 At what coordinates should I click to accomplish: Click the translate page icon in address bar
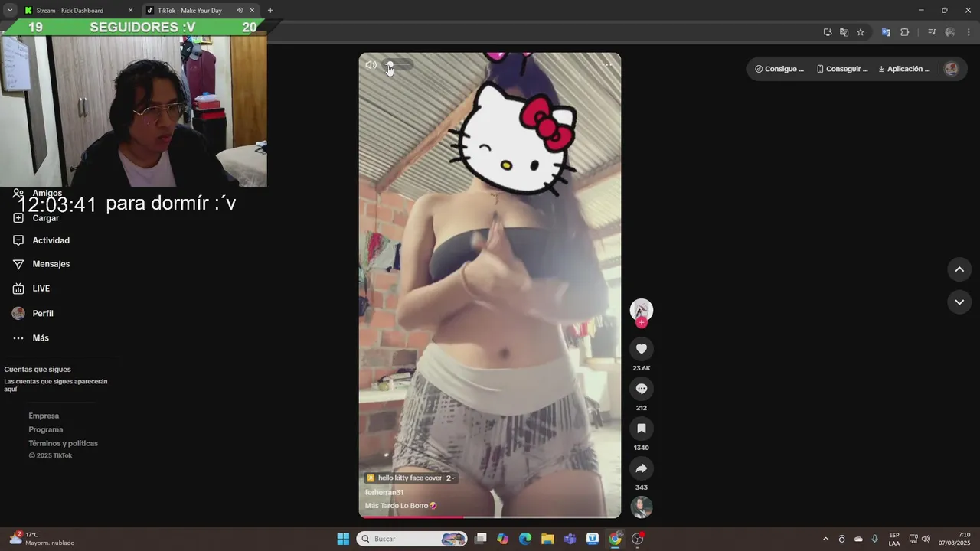pos(844,32)
